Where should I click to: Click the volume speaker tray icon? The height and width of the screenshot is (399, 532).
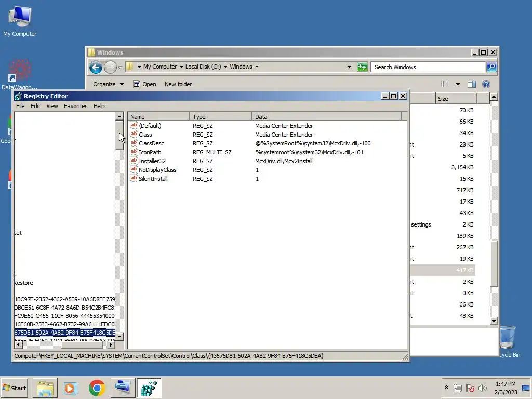coord(482,388)
